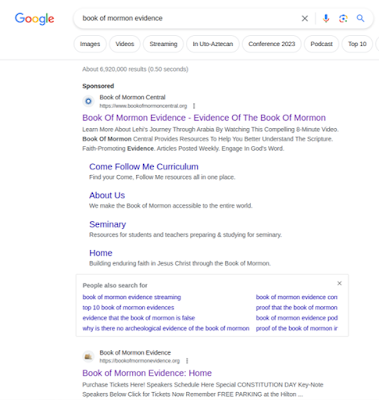Viewport: 379px width, 400px height.
Task: Click the Google logo
Action: tap(34, 19)
